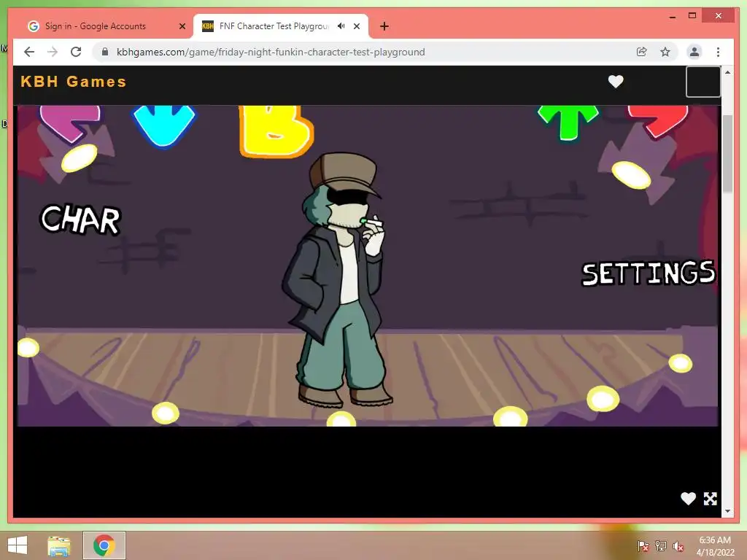Close the FNF Character Test tab
The width and height of the screenshot is (747, 560).
356,26
